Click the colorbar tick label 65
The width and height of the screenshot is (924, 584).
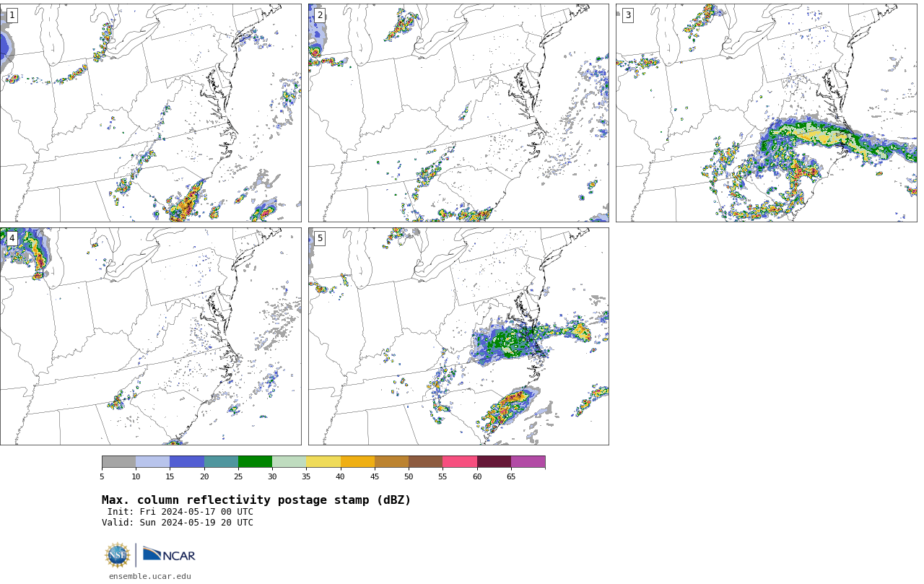point(511,476)
